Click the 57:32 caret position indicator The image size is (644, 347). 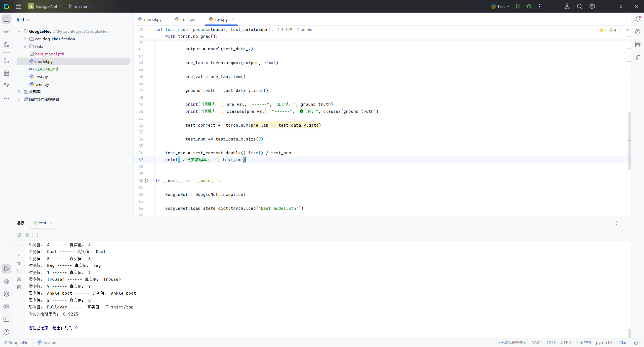coord(536,342)
